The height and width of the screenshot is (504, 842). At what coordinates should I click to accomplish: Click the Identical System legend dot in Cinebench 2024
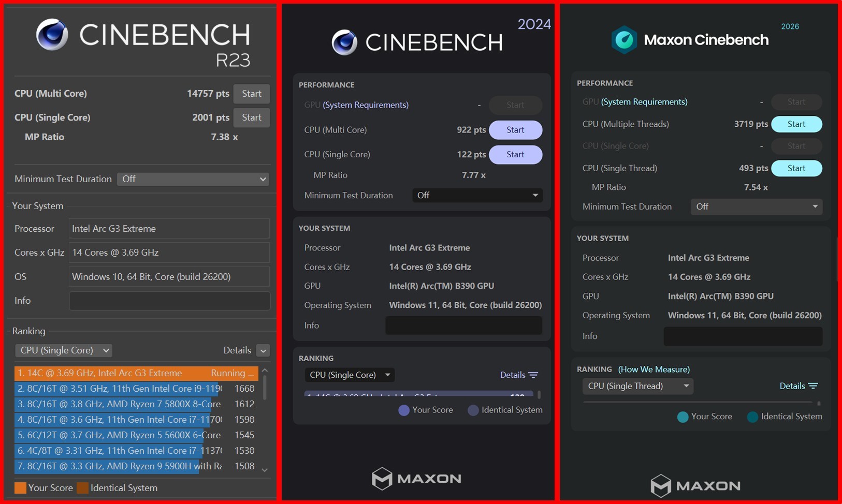click(473, 410)
